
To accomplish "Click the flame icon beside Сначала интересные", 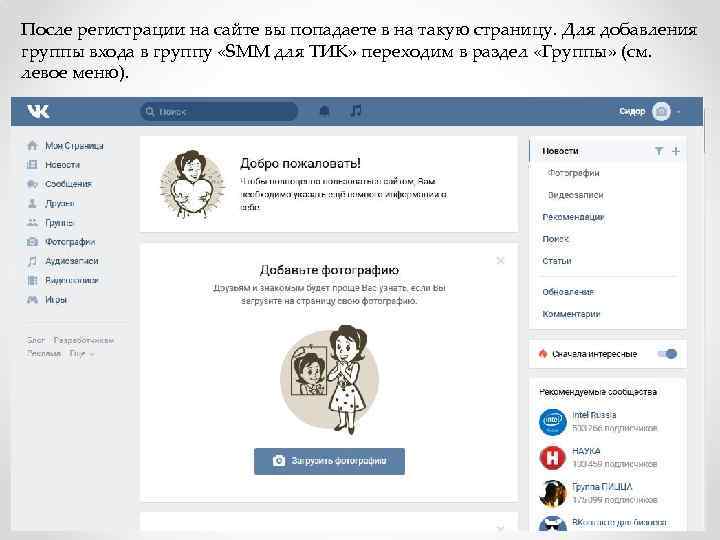I will [x=543, y=354].
